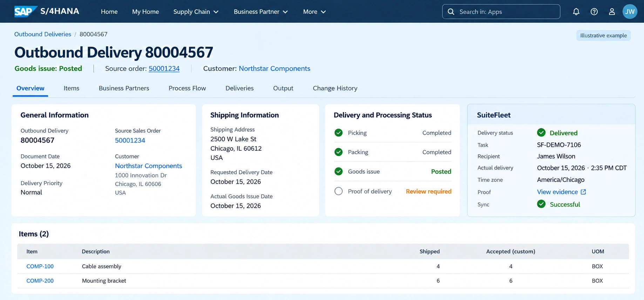This screenshot has width=644, height=300.
Task: Click the Proof of delivery empty circle
Action: point(338,191)
